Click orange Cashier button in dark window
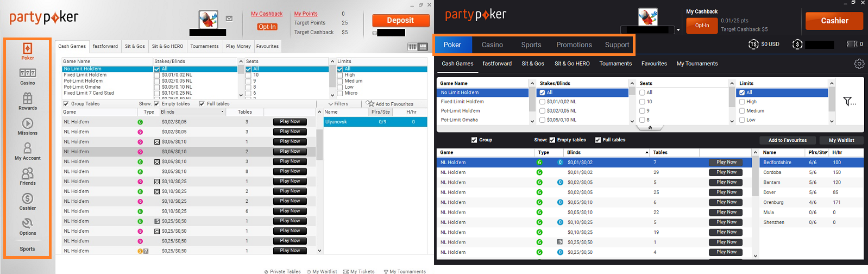This screenshot has height=274, width=868. coord(834,21)
